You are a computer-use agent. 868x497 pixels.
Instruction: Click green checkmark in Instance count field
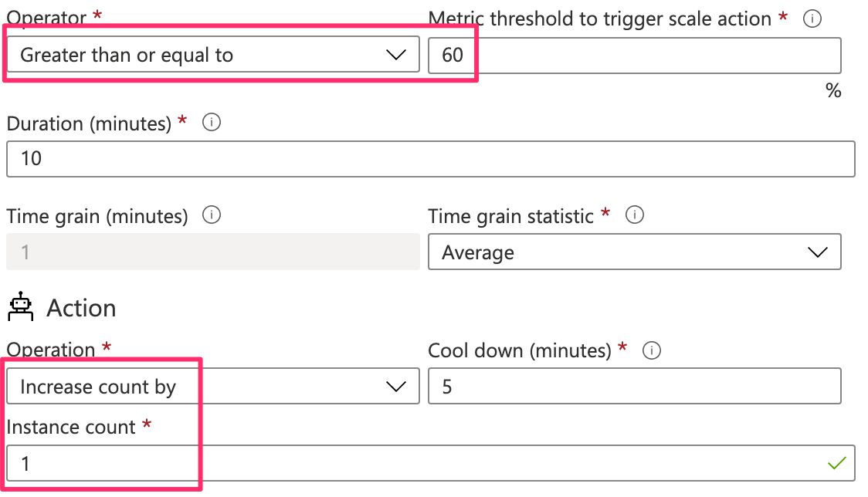tap(836, 463)
